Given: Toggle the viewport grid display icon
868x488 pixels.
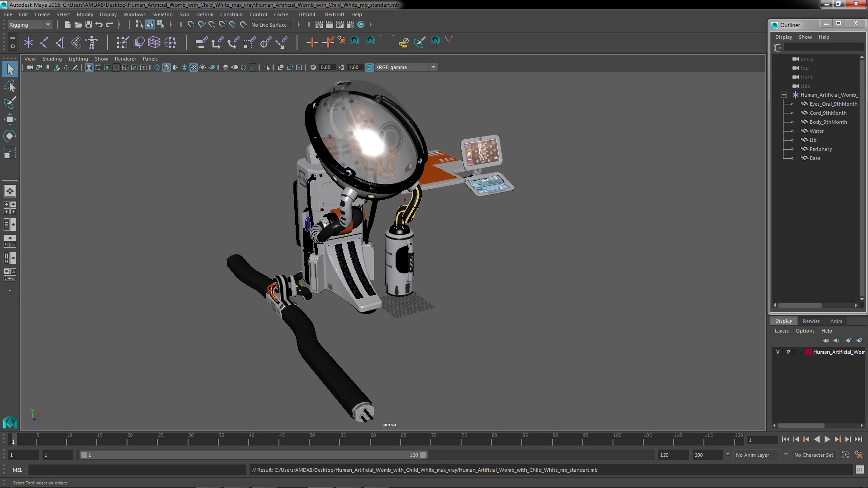Looking at the screenshot, I should tap(89, 67).
